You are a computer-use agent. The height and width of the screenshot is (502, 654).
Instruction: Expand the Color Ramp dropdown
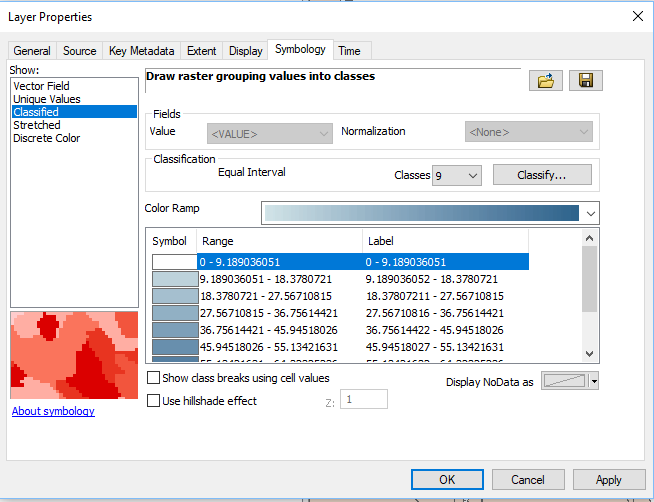591,213
